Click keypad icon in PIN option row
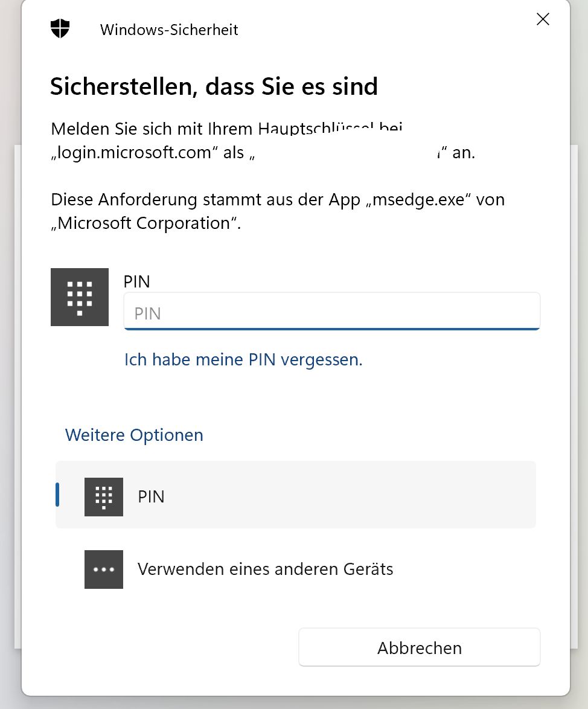Screen dimensions: 588x709 point(103,496)
